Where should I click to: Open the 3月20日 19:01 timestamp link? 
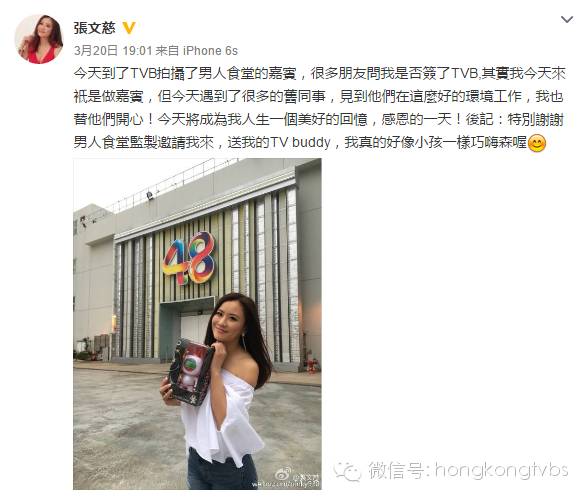(113, 50)
